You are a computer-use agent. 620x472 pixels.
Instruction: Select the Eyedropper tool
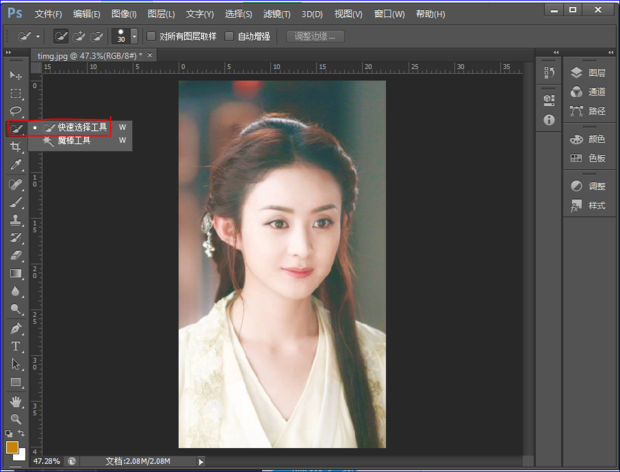click(16, 164)
